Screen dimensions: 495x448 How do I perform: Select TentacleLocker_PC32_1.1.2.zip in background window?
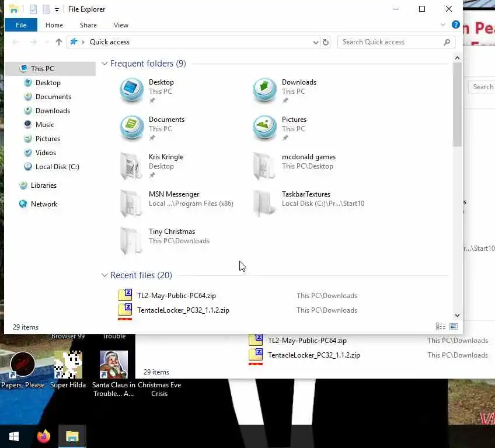tap(313, 355)
